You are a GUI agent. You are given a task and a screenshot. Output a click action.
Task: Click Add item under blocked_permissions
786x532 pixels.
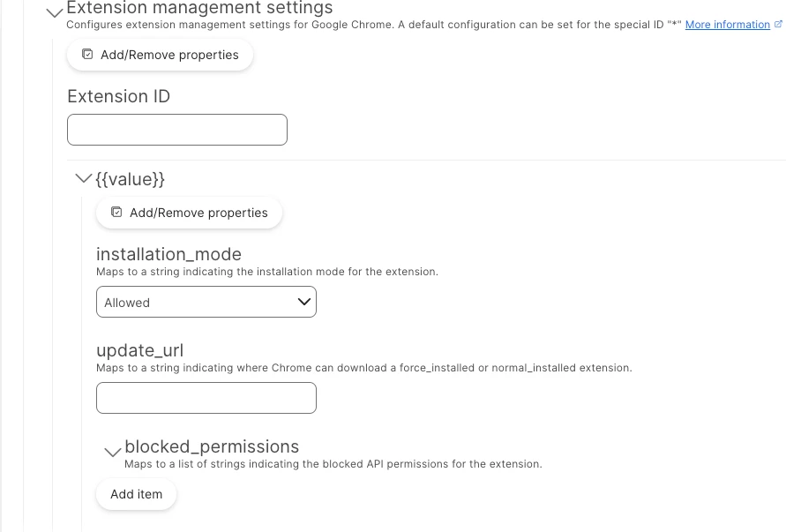pos(137,494)
